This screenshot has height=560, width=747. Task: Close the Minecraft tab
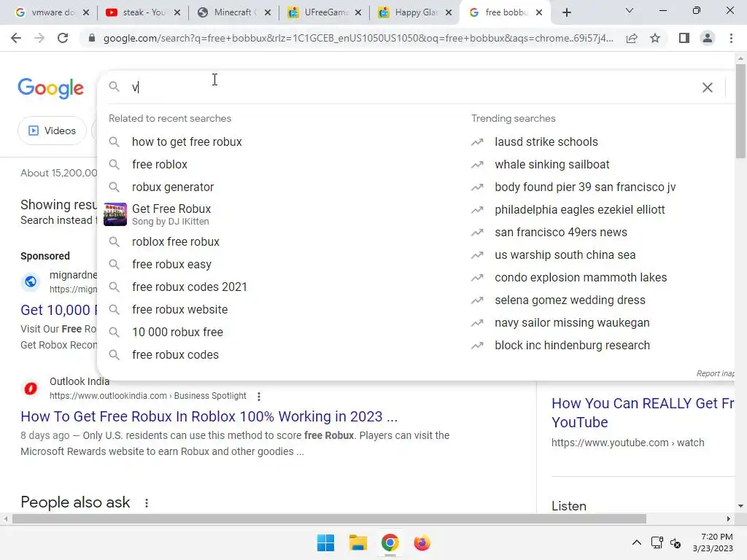click(268, 13)
